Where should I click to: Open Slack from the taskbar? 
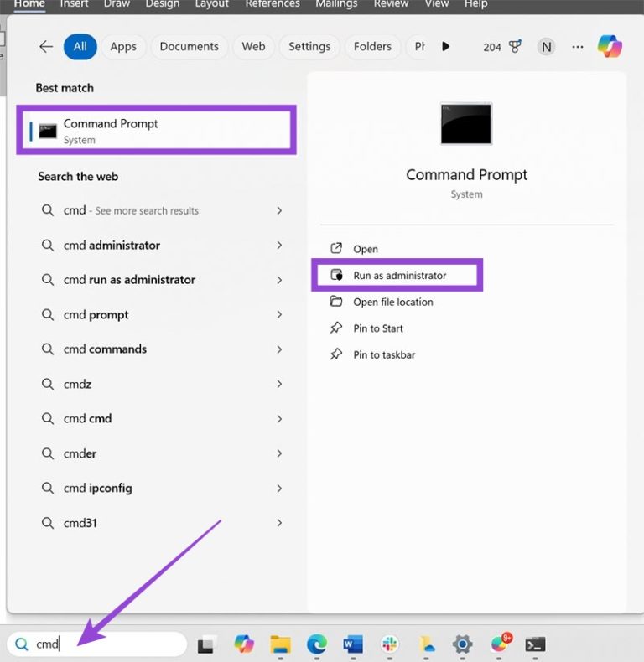click(x=390, y=644)
